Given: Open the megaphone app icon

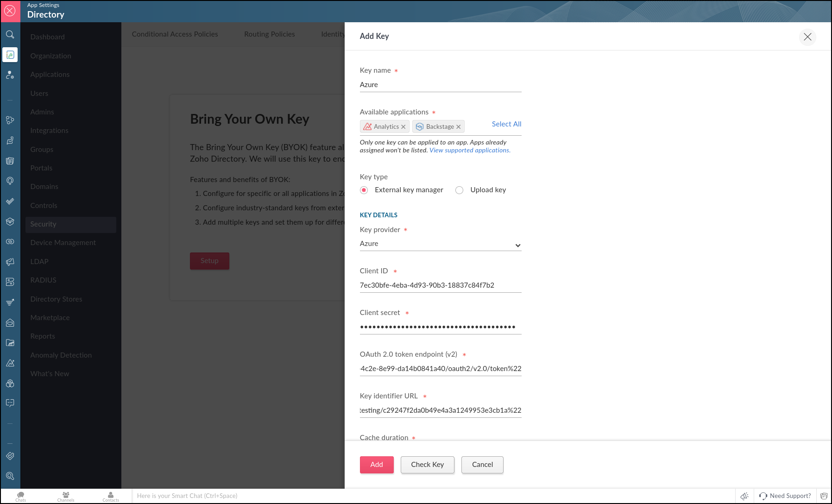Looking at the screenshot, I should click(x=10, y=262).
